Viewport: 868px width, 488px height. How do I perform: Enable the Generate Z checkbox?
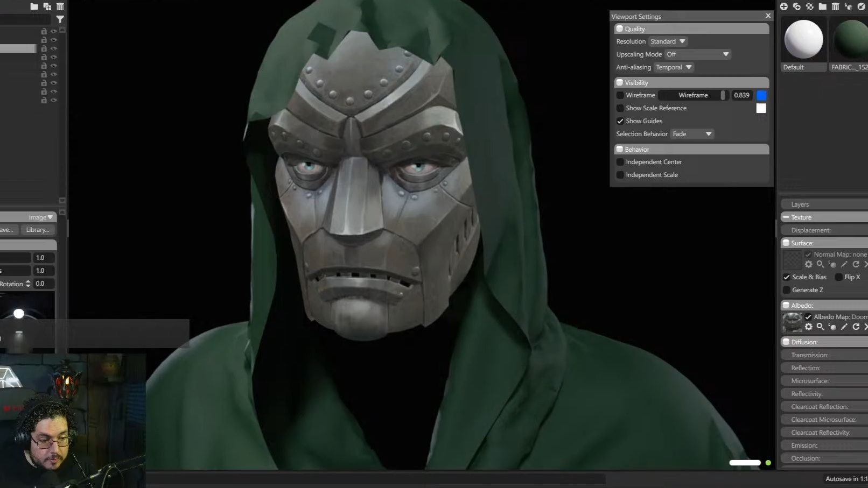coord(787,290)
